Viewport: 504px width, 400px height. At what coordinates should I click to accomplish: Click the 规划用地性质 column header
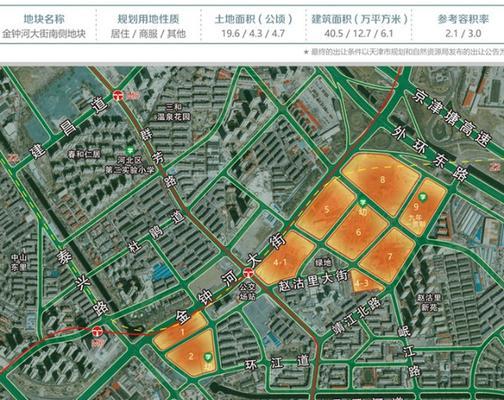[x=149, y=19]
